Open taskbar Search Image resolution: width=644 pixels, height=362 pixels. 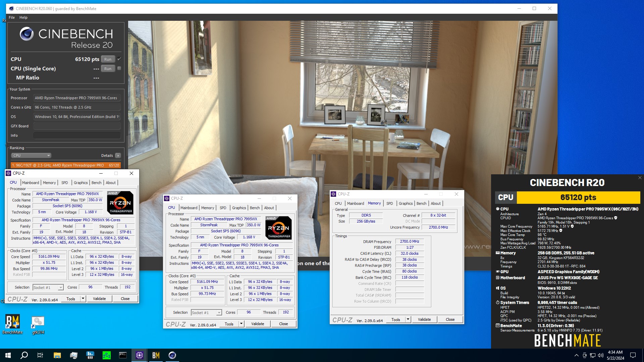click(x=24, y=355)
